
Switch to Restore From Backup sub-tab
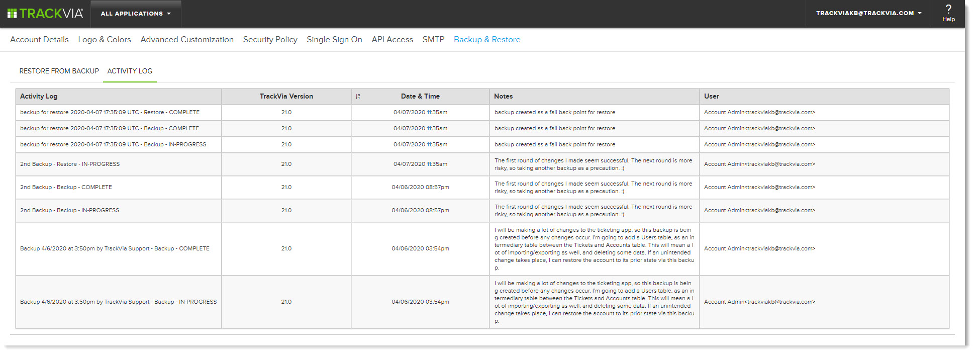pyautogui.click(x=59, y=71)
